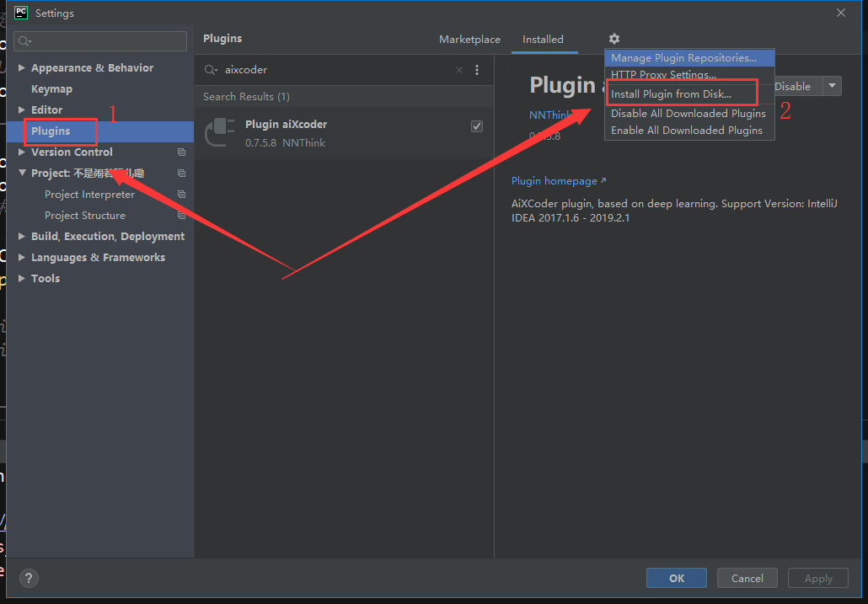Click the shared-settings icon beside Project Structure
The width and height of the screenshot is (868, 604).
(181, 215)
